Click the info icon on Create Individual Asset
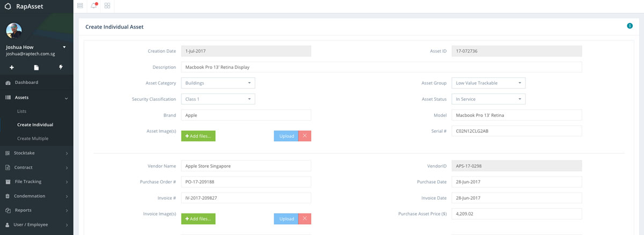Screen dimensions: 644x235 click(630, 26)
